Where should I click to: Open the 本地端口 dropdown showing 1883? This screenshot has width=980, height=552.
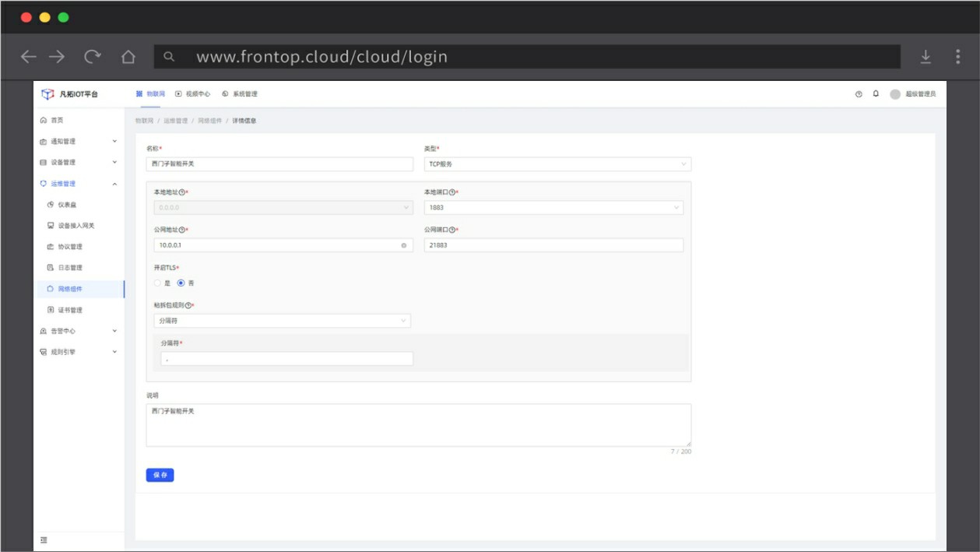pyautogui.click(x=553, y=208)
